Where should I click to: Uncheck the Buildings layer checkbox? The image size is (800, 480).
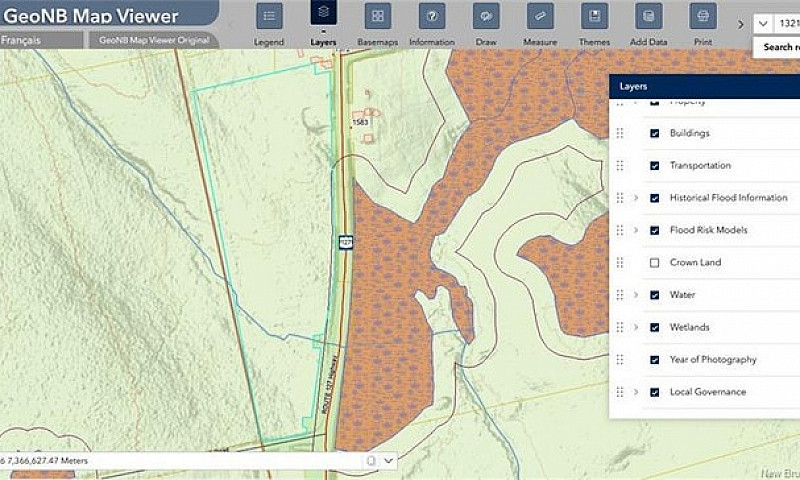pyautogui.click(x=655, y=133)
